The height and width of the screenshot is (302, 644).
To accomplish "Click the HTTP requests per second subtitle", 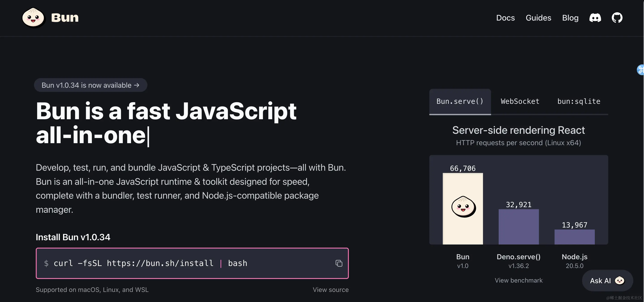I will tap(519, 143).
